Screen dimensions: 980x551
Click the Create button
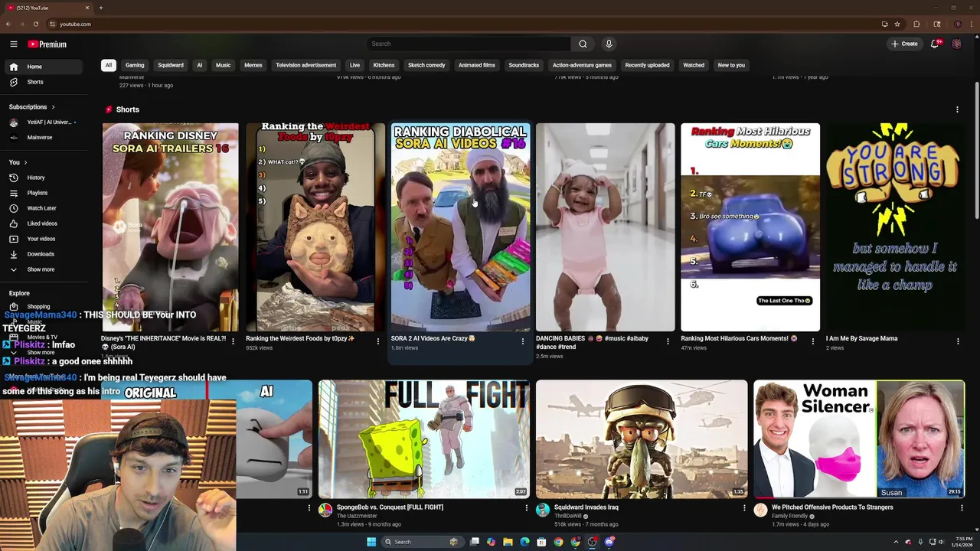coord(904,44)
